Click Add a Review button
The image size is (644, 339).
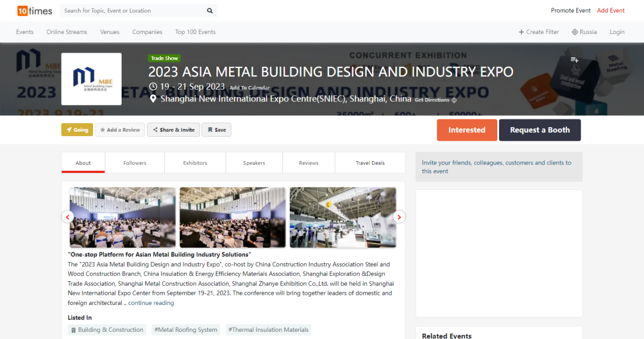[120, 130]
